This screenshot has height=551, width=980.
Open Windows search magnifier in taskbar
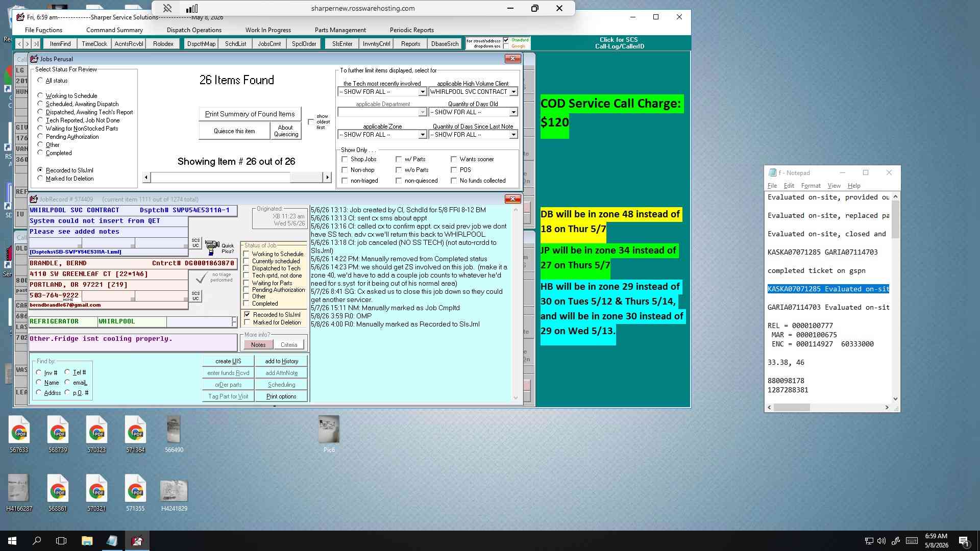[x=37, y=541]
